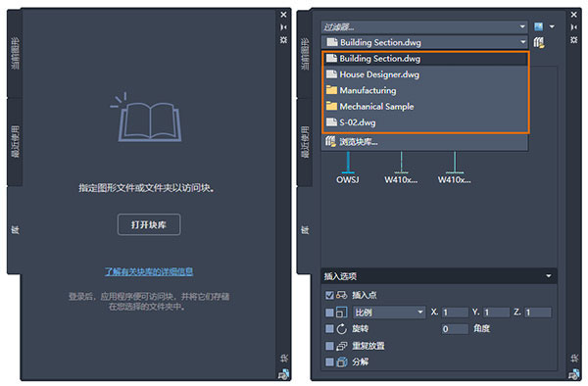The image size is (588, 386).
Task: Click auto-hide icon in the Building Section panel
Action: pyautogui.click(x=573, y=27)
